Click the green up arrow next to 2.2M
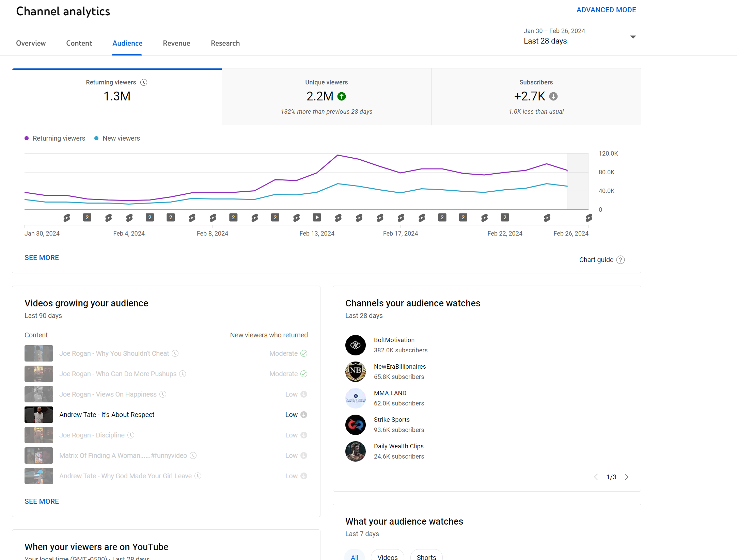Viewport: 737px width, 560px height. pyautogui.click(x=342, y=96)
